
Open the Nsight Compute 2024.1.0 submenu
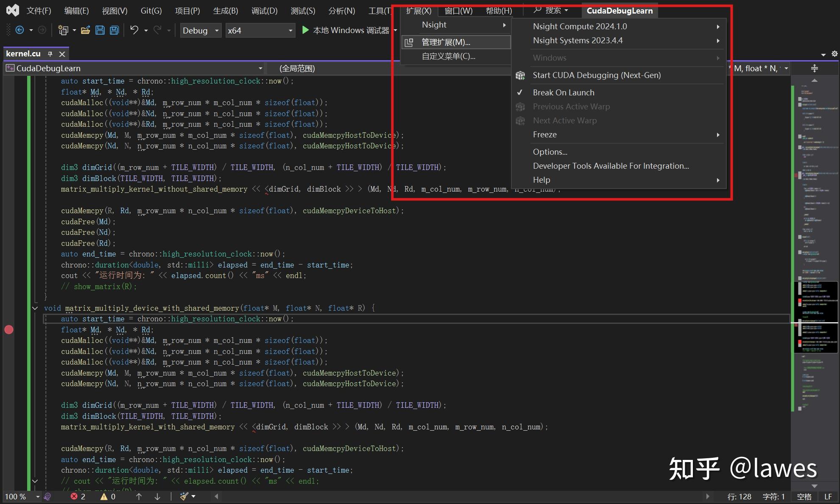(x=580, y=26)
